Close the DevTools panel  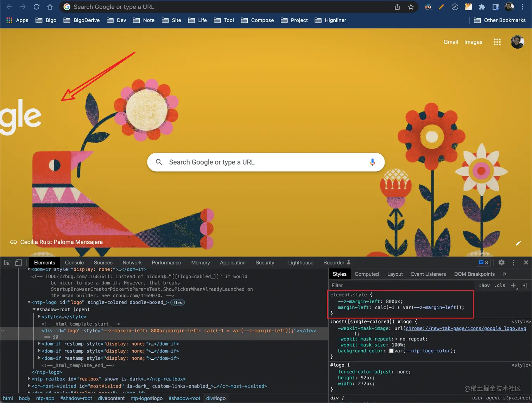(x=526, y=263)
